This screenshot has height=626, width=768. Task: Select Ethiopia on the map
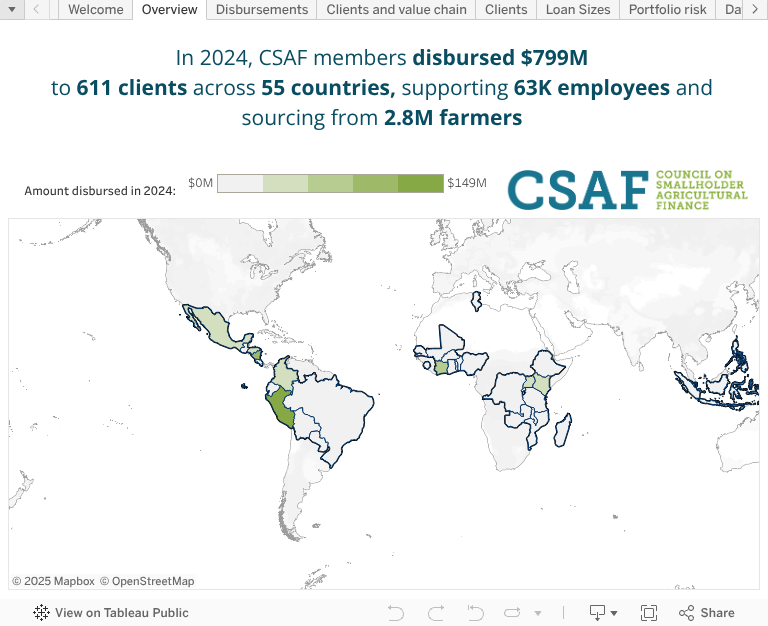[548, 365]
